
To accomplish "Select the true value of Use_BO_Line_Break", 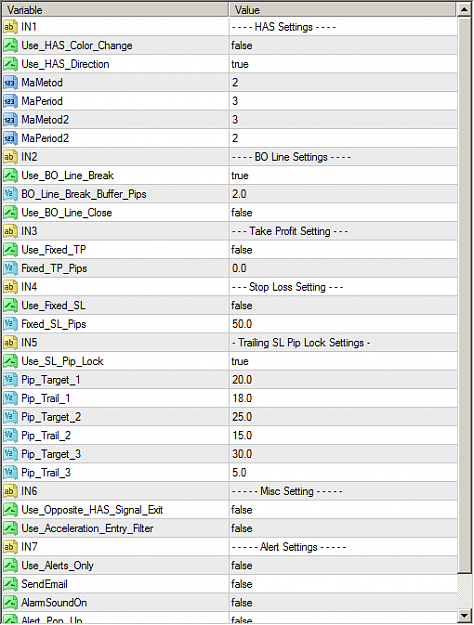I will pyautogui.click(x=240, y=176).
